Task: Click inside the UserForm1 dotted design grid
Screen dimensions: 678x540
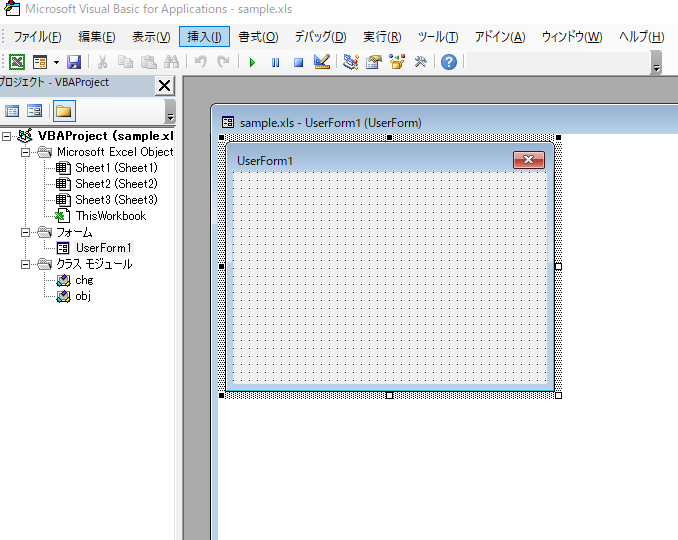Action: coord(390,277)
